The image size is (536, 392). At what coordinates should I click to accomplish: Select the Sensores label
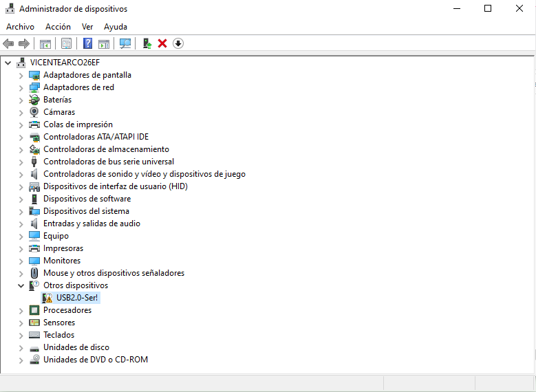point(59,323)
